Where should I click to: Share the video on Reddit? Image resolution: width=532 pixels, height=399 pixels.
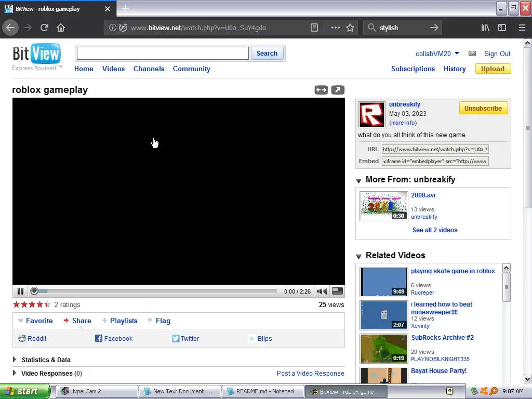coord(33,338)
